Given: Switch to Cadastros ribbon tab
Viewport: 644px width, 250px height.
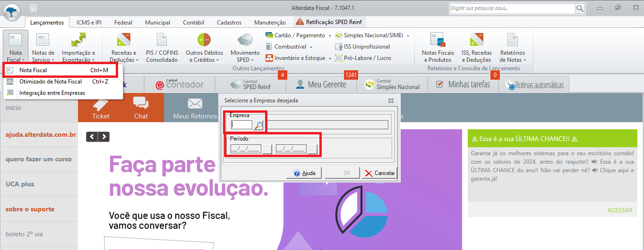Looking at the screenshot, I should (229, 22).
